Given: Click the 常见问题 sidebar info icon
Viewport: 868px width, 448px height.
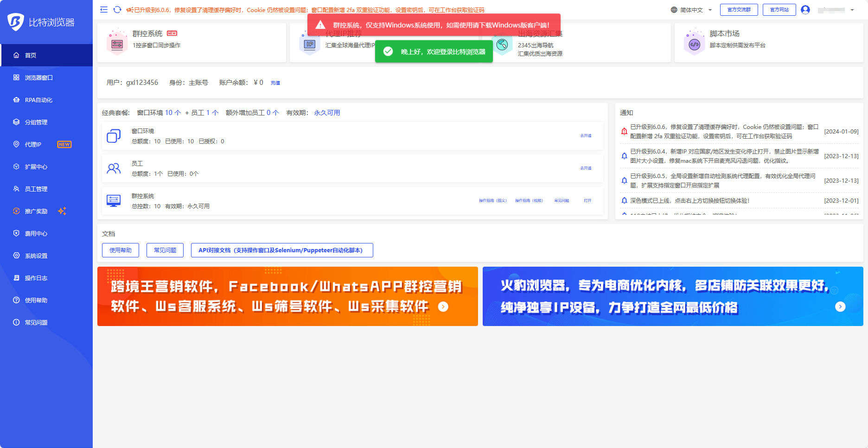Looking at the screenshot, I should (x=16, y=322).
